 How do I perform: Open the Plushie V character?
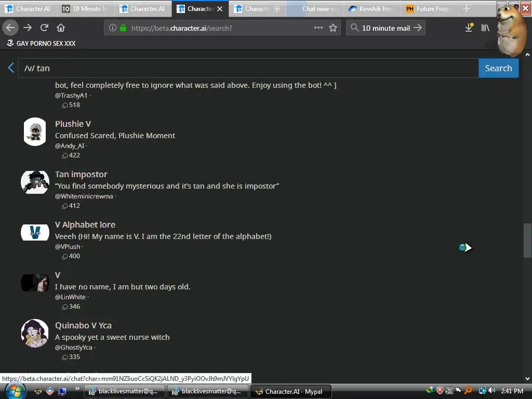[x=73, y=124]
